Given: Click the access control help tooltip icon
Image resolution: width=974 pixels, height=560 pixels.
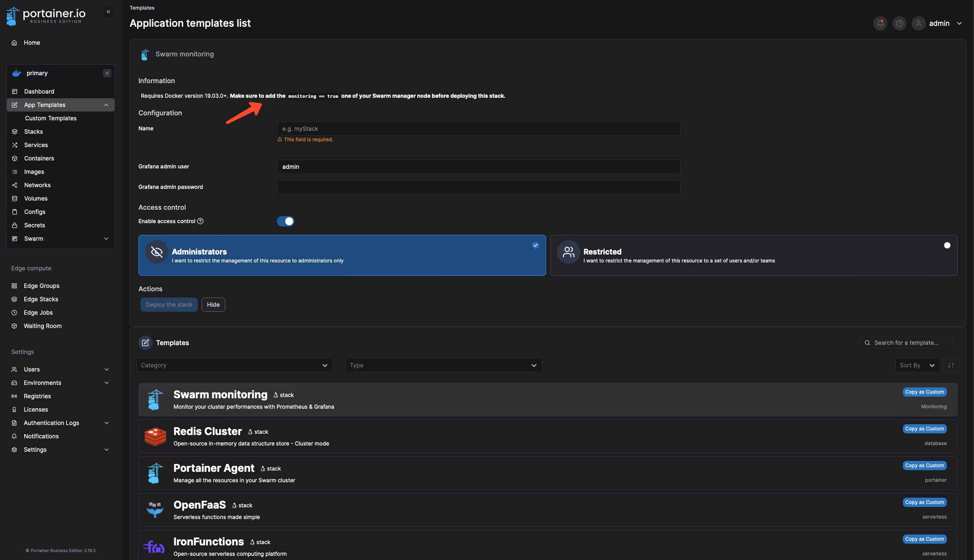Looking at the screenshot, I should click(200, 221).
